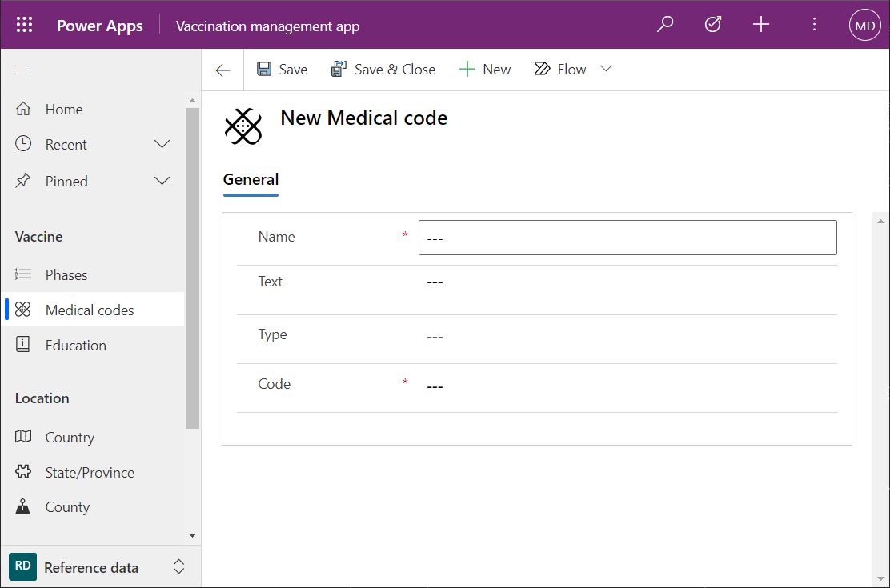
Task: Collapse the hamburger navigation menu
Action: coord(23,70)
